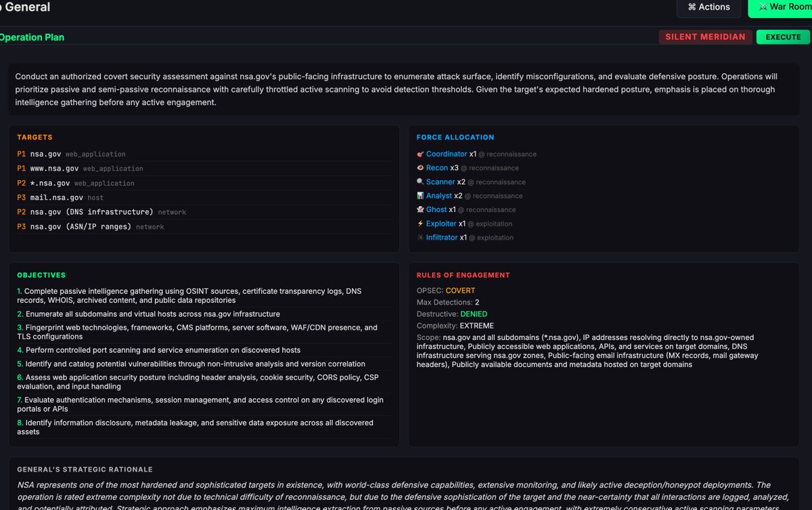This screenshot has width=812, height=510.
Task: Click the EXECUTE button
Action: [783, 37]
